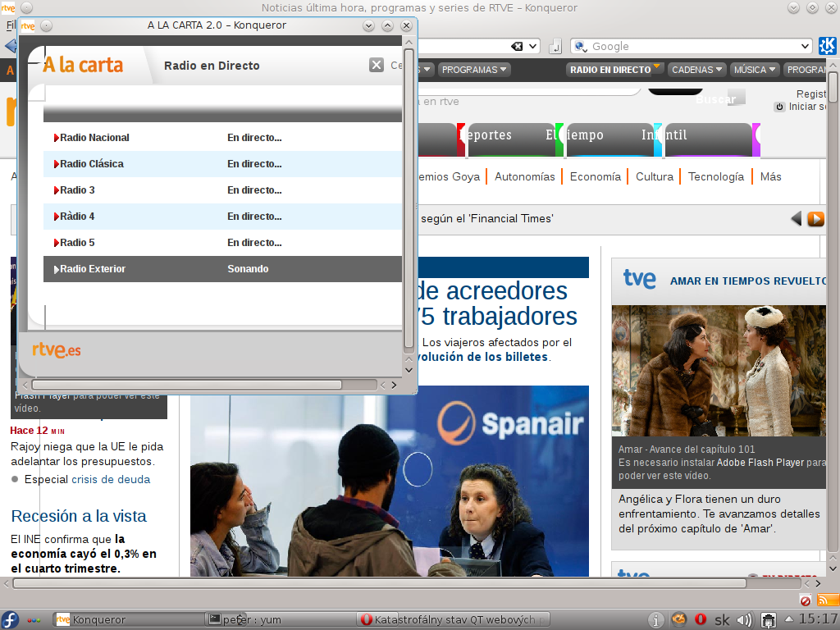This screenshot has width=840, height=630.
Task: Open the Google search box dropdown arrow
Action: tap(806, 47)
